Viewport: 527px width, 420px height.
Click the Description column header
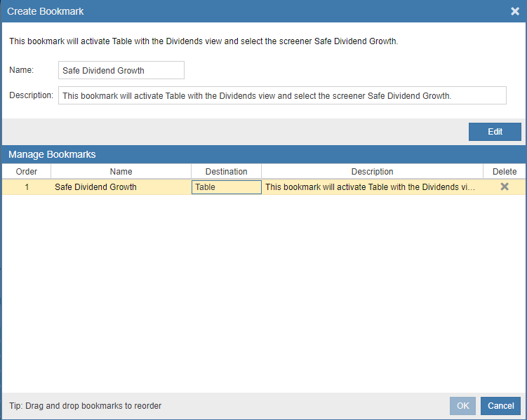pos(372,172)
